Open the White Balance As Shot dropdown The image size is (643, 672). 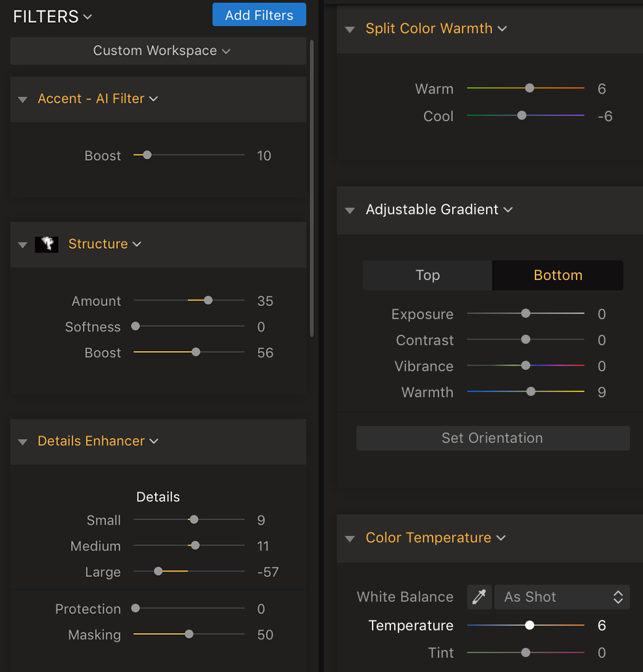562,597
